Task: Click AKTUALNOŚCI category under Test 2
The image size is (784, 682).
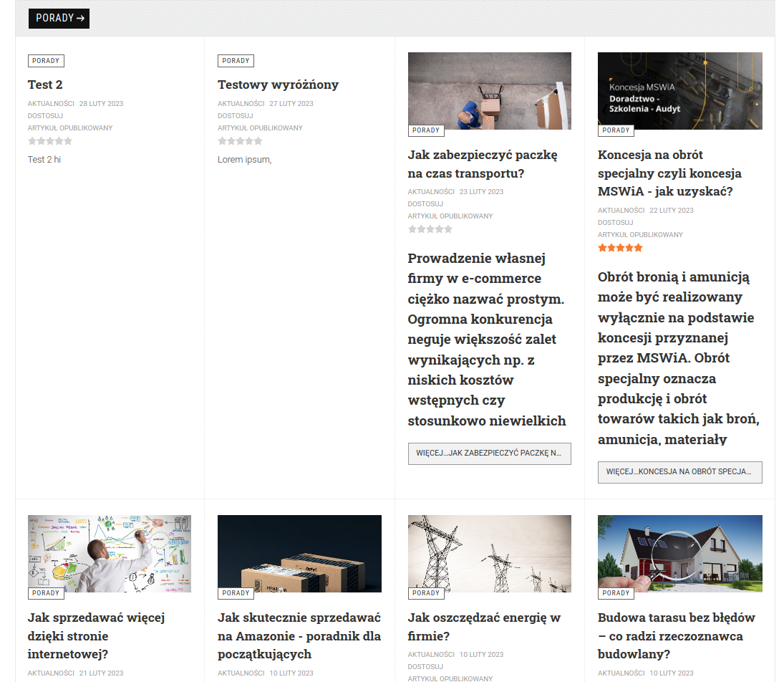Action: click(x=51, y=104)
